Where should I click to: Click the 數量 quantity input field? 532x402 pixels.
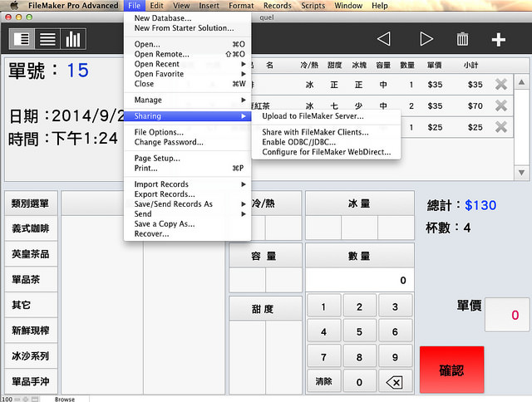[360, 280]
